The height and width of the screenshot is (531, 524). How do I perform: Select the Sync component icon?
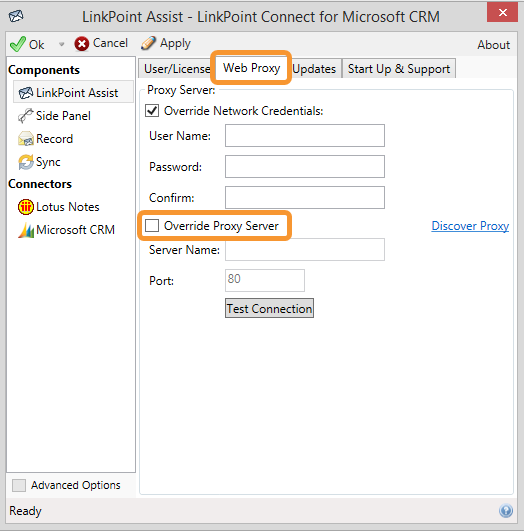(x=26, y=162)
